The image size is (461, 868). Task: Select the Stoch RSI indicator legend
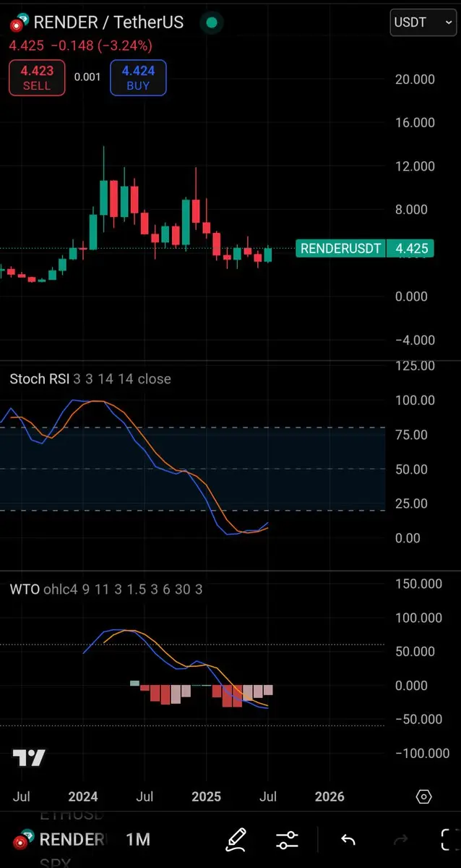[x=90, y=379]
